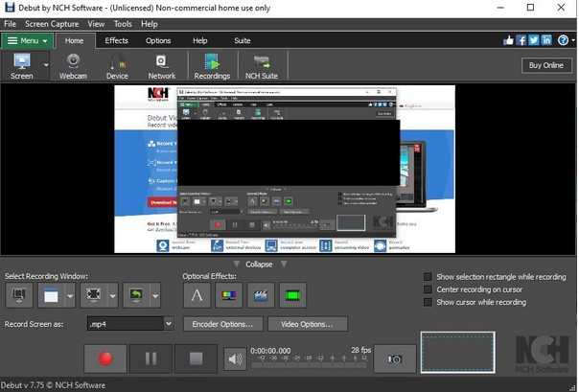Image resolution: width=579 pixels, height=392 pixels.
Task: Open the green screen effect
Action: coord(292,295)
